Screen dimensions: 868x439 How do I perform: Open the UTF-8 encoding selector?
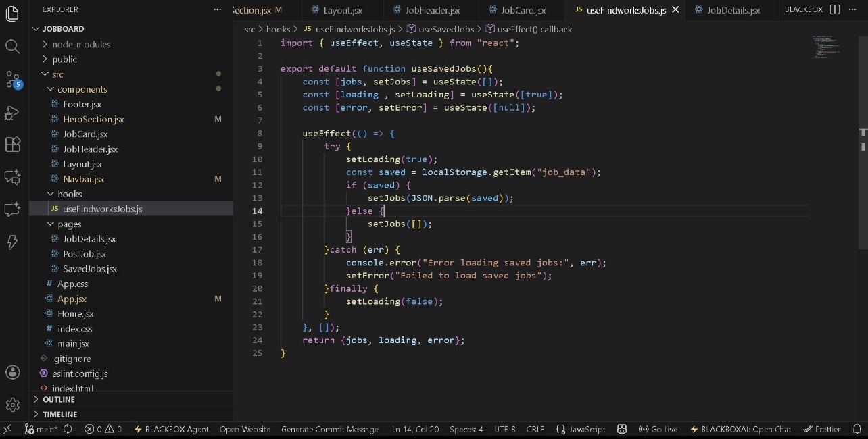(505, 429)
